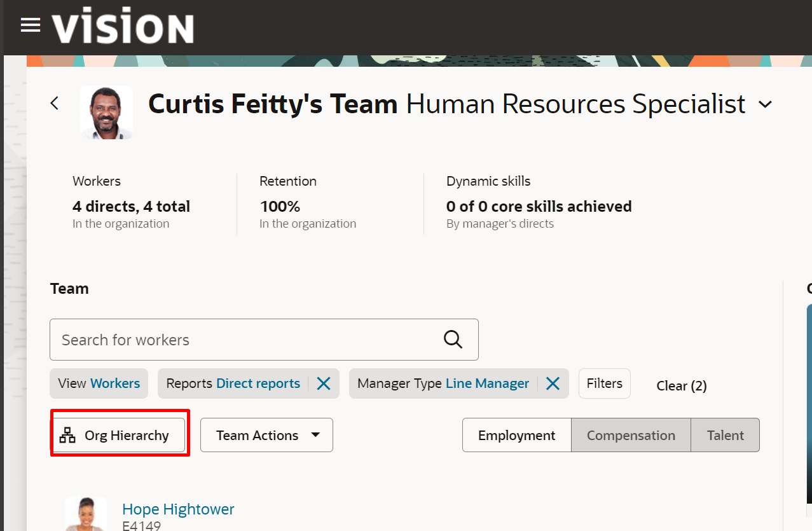Click the Vision logo
Viewport: 812px width, 531px height.
123,28
